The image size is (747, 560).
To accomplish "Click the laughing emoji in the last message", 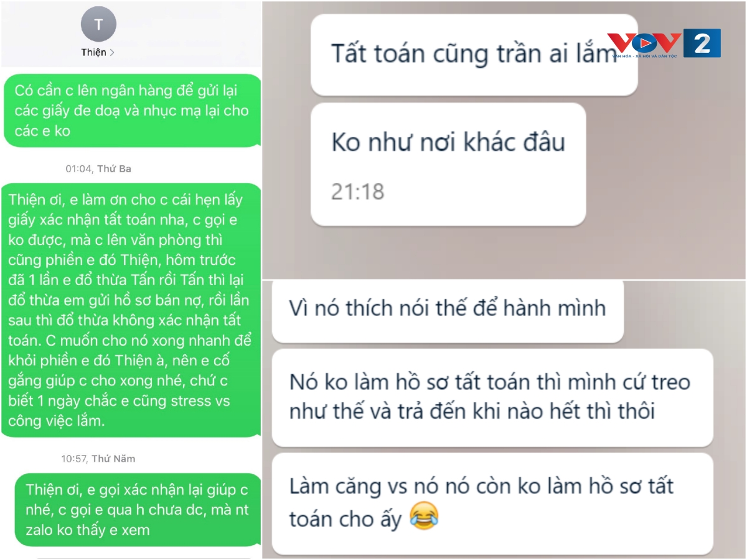I will pyautogui.click(x=425, y=517).
